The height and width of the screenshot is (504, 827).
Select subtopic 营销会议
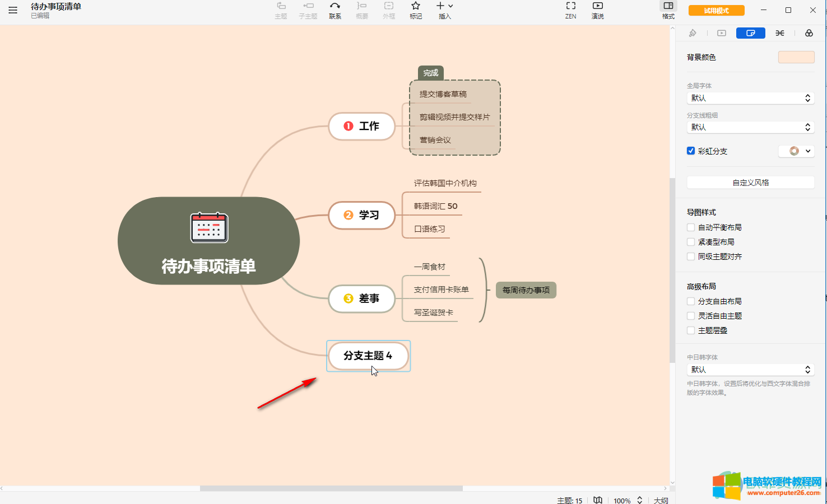tap(435, 140)
